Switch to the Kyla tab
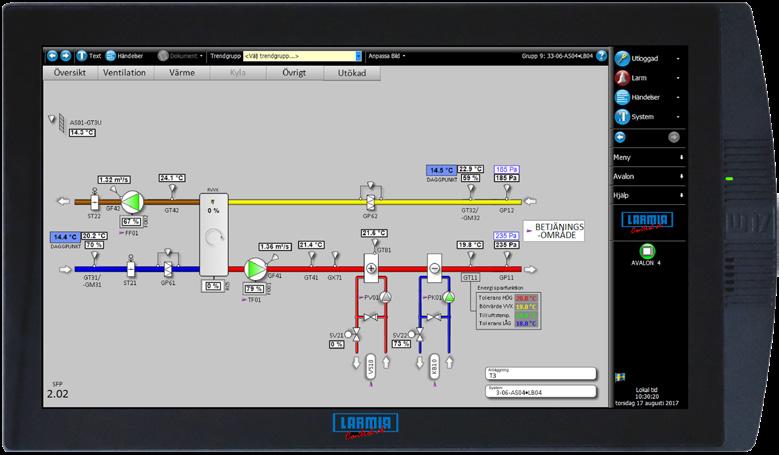The image size is (779, 455). [238, 73]
